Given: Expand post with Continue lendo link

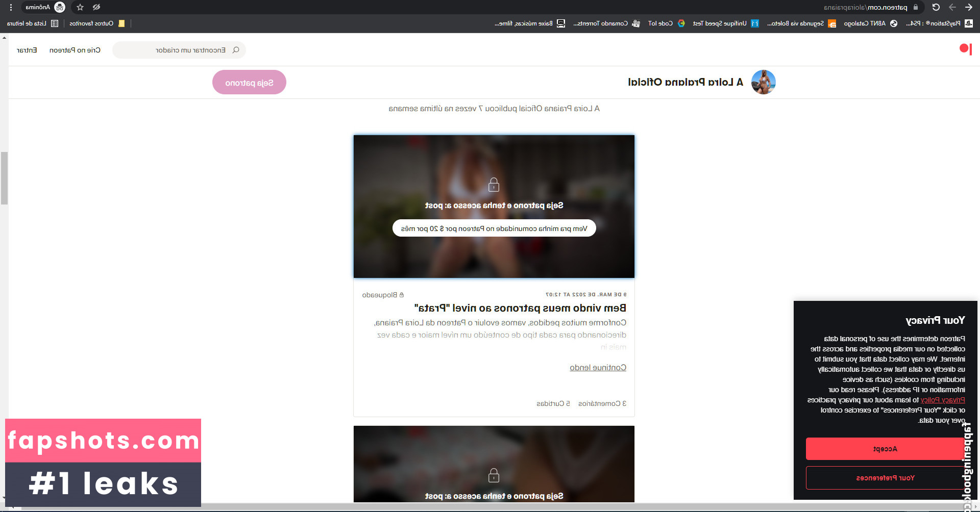Looking at the screenshot, I should [x=598, y=368].
